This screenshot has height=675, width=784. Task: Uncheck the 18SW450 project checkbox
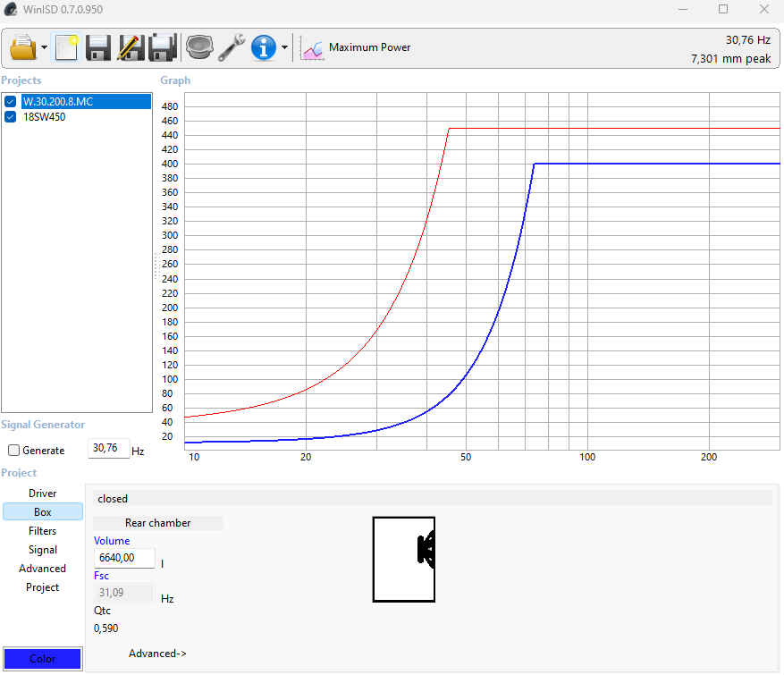11,117
